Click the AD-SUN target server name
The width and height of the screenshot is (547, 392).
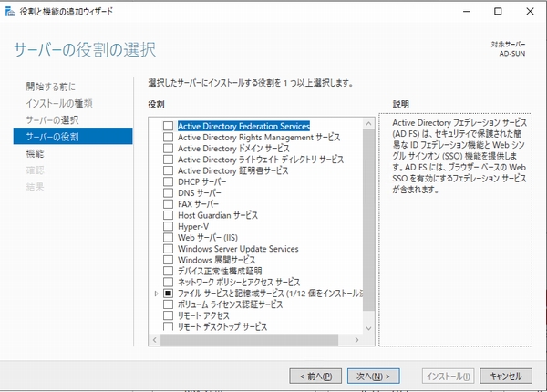(511, 54)
